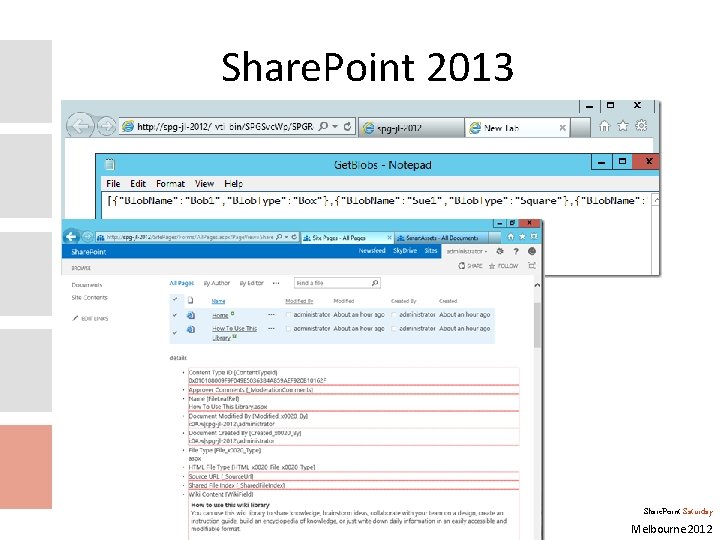Switch to the spg-jl-2012 tab in rear browser

point(411,128)
